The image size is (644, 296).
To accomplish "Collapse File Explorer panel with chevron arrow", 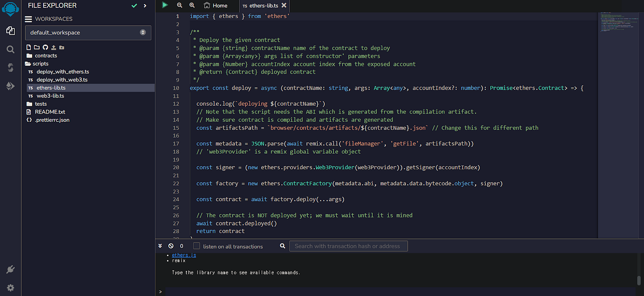I will tap(145, 6).
